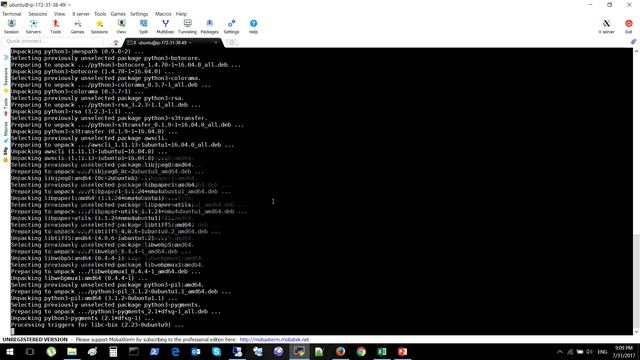Image resolution: width=640 pixels, height=360 pixels.
Task: Click the 'Processing triggers for libc-bin' line
Action: pos(97,325)
